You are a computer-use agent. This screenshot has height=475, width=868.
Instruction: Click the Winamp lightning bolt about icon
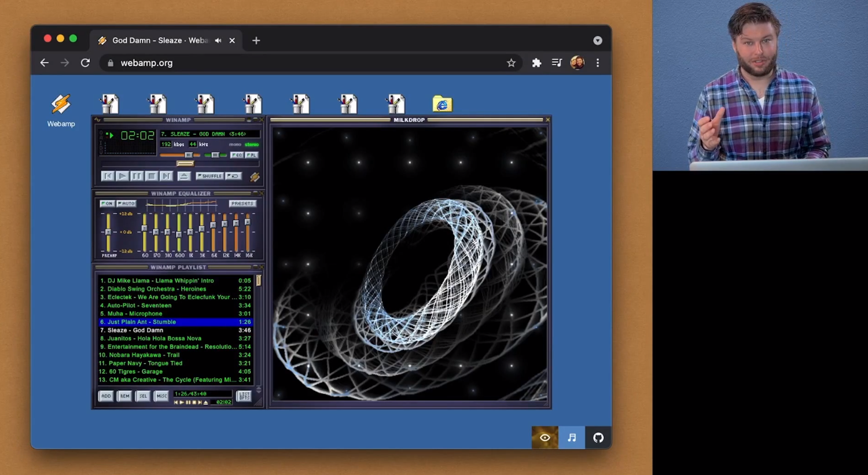click(255, 177)
